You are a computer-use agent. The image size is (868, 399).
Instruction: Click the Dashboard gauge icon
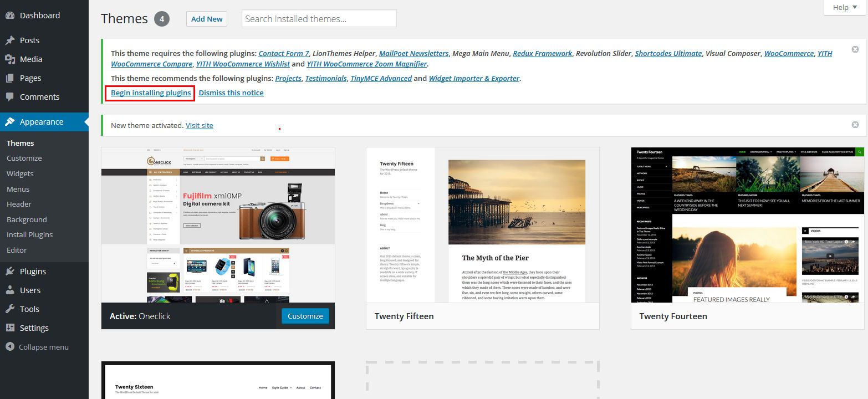point(10,16)
